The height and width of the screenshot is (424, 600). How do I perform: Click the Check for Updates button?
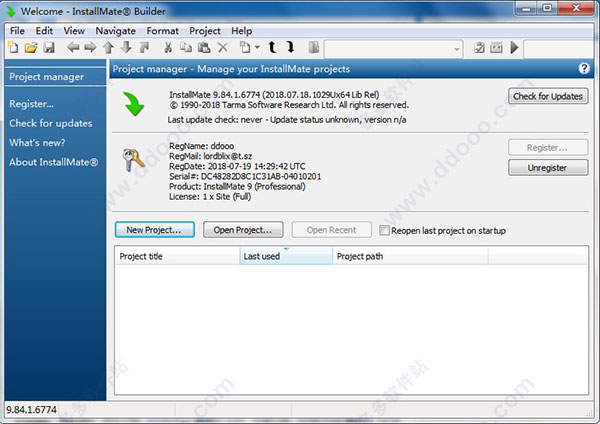click(x=548, y=96)
